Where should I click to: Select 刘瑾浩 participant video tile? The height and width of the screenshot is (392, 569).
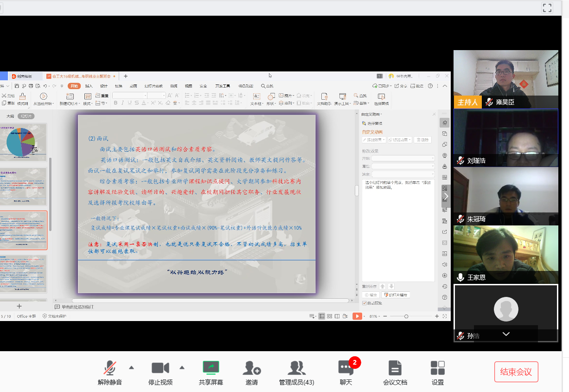pyautogui.click(x=506, y=138)
